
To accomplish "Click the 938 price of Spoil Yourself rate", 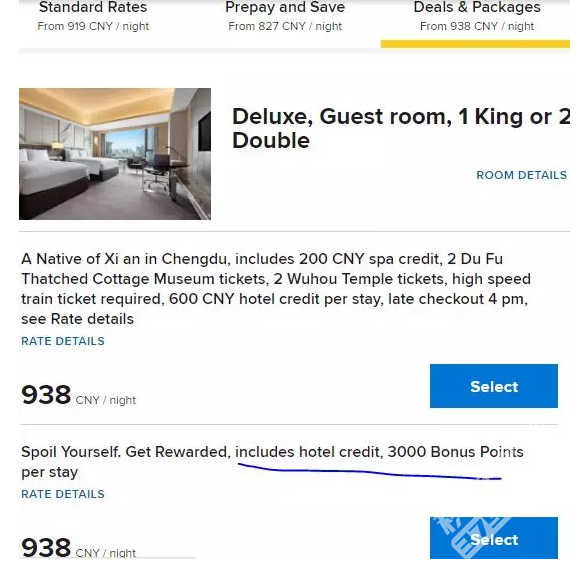I will [x=46, y=547].
